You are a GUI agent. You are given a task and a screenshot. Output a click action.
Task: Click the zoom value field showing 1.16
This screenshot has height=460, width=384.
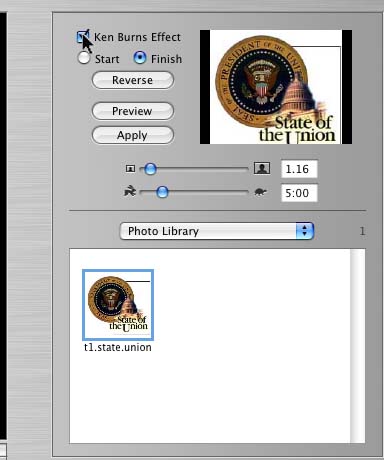pos(299,169)
